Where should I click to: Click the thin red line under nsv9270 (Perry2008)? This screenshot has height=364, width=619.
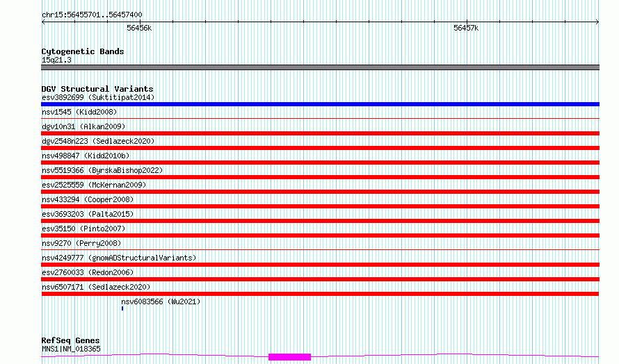320,249
